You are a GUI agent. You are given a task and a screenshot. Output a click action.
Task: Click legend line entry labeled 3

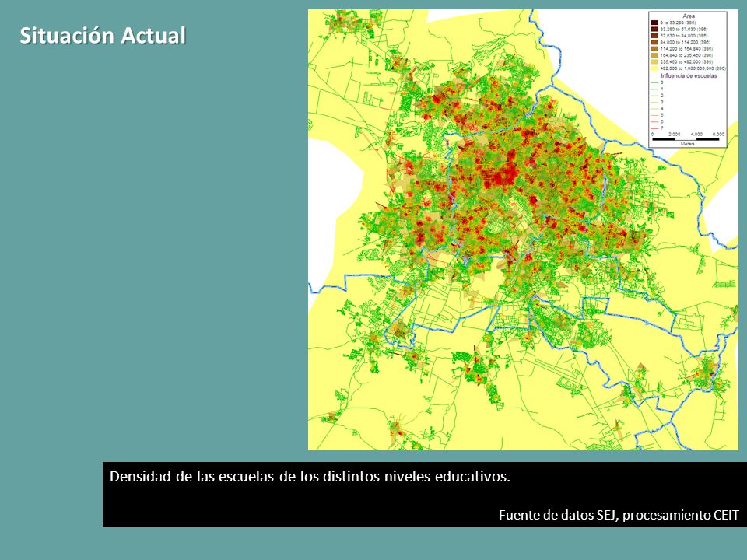coord(657,102)
